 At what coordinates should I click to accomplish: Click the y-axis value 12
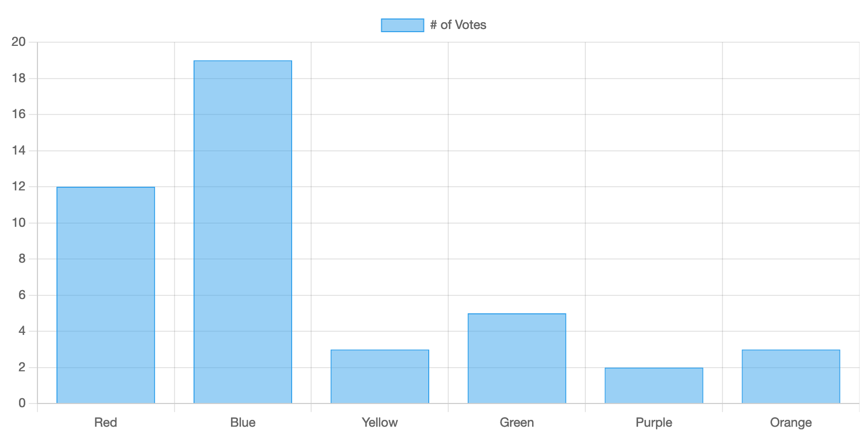[x=18, y=187]
